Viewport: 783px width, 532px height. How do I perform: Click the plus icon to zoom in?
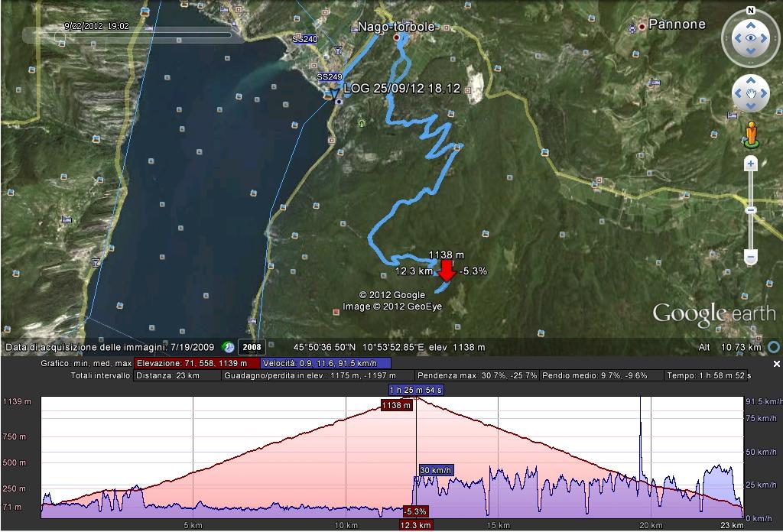click(750, 164)
